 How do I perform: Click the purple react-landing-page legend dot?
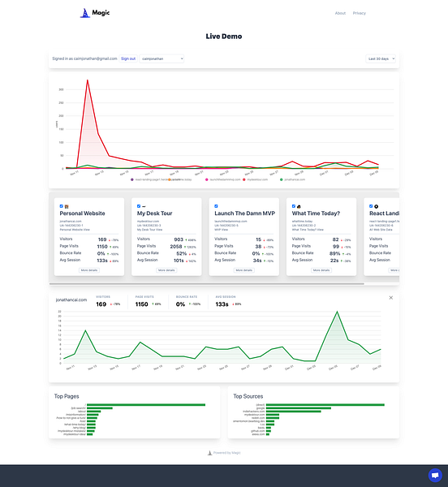(x=132, y=180)
